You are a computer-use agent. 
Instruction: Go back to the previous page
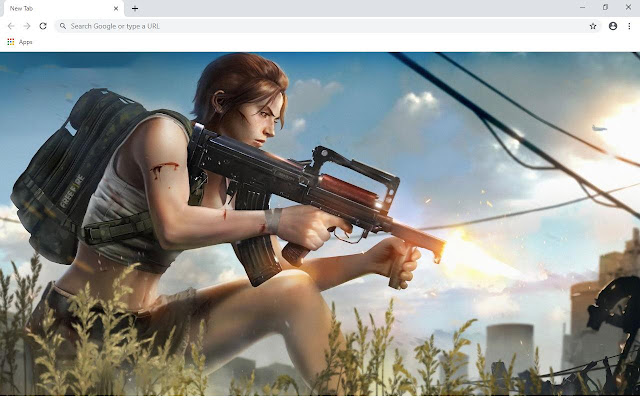click(x=11, y=26)
